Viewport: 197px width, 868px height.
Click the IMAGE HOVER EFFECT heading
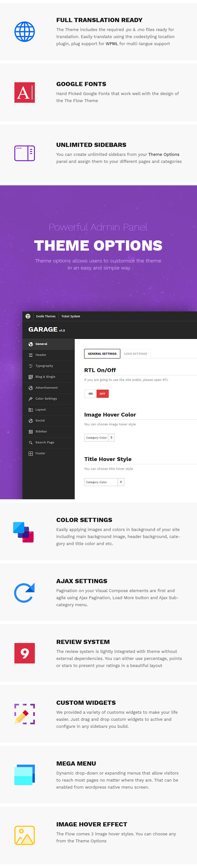91,824
